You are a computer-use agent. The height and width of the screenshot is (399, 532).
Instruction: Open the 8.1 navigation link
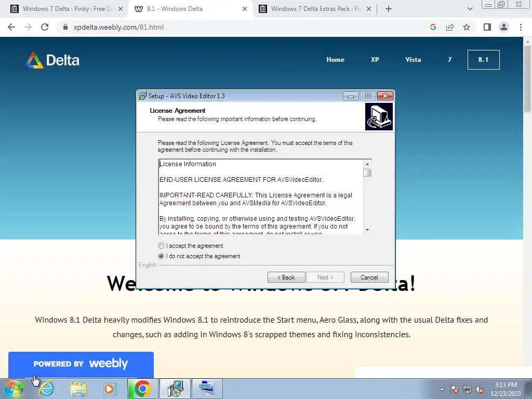(483, 60)
